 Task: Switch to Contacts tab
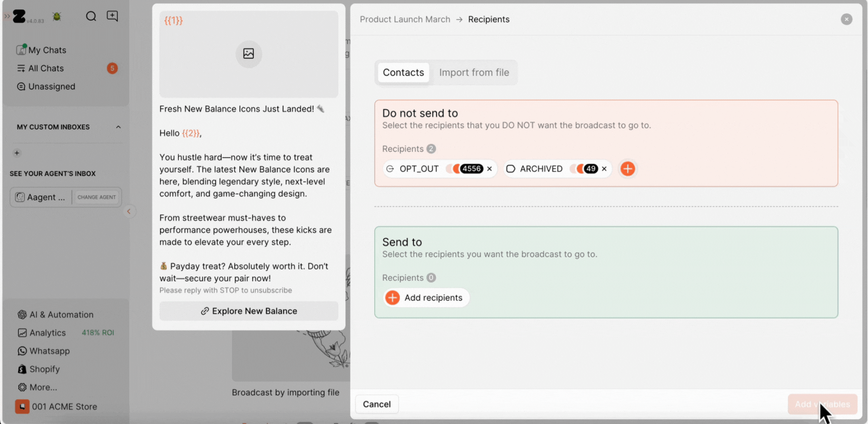pos(403,73)
